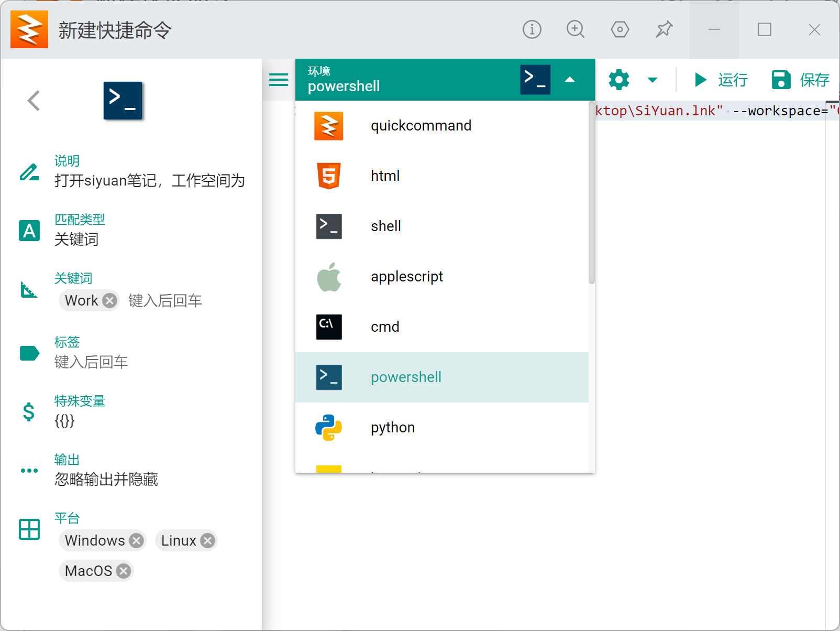
Task: Click the info icon in title bar
Action: [x=532, y=29]
